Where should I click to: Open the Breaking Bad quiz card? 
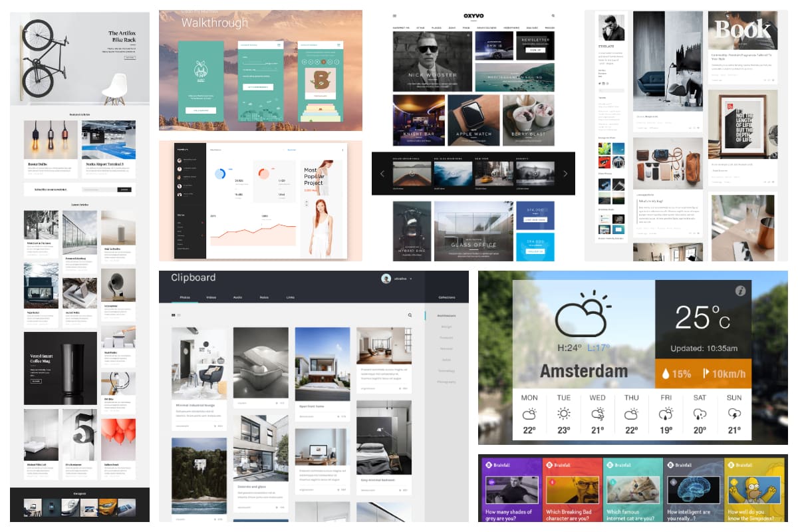click(572, 492)
